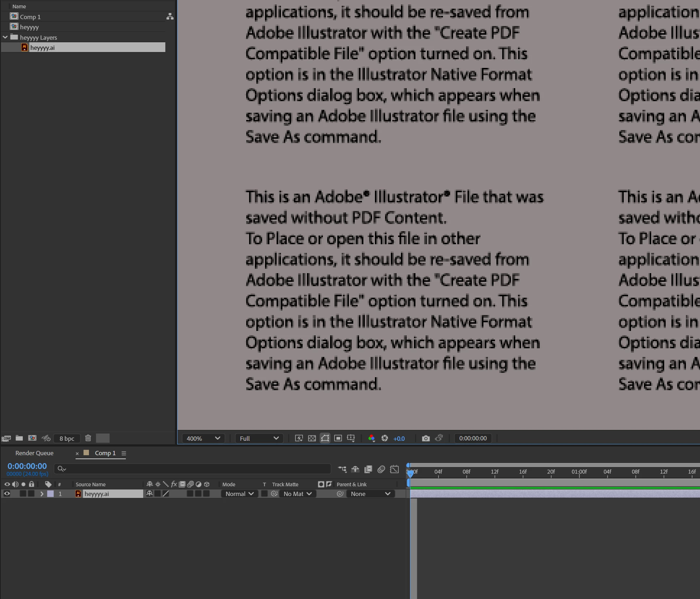Open the Full resolution dropdown
The height and width of the screenshot is (599, 700).
[259, 438]
